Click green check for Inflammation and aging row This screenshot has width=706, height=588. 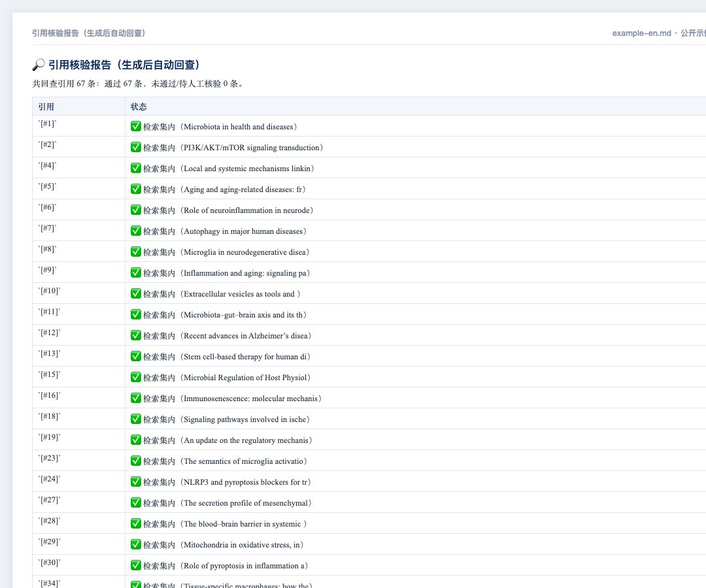[136, 272]
